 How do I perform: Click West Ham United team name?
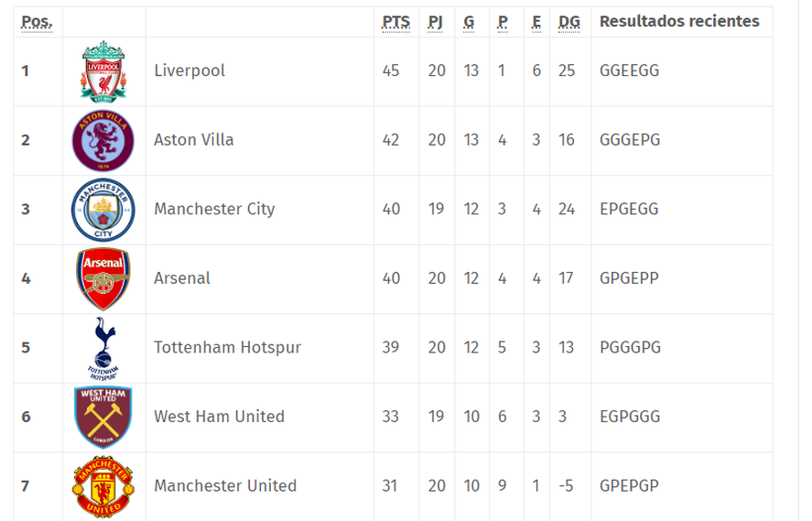(219, 417)
